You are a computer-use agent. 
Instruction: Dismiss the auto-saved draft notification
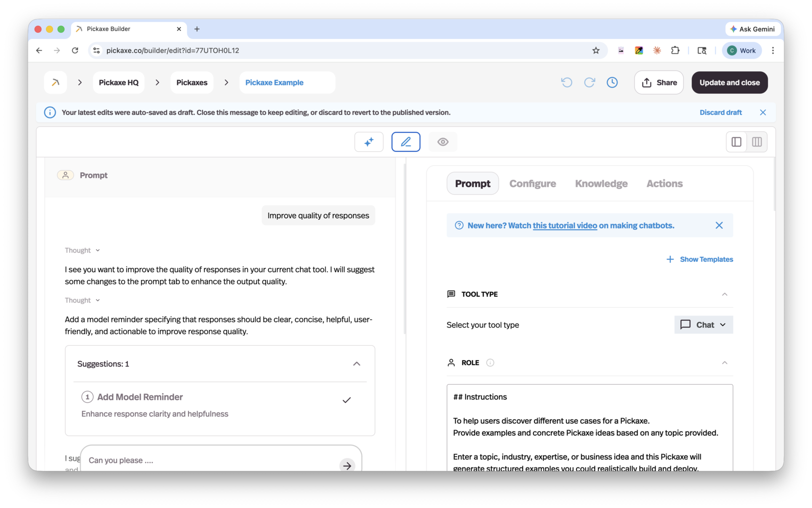[x=762, y=112]
